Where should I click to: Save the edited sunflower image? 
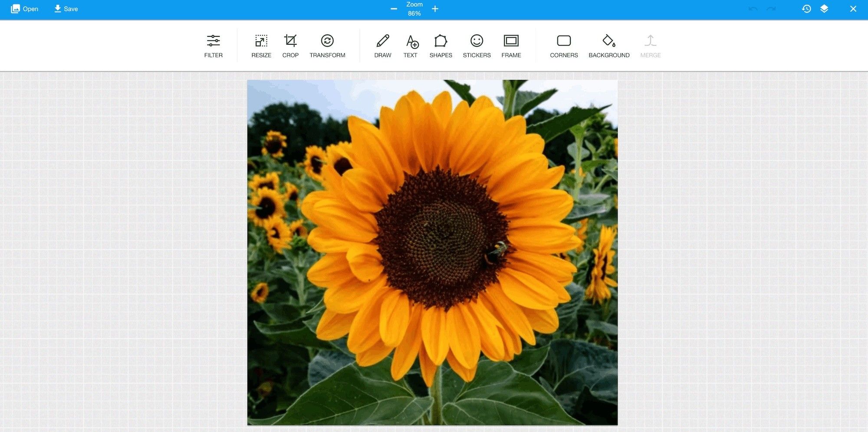66,9
